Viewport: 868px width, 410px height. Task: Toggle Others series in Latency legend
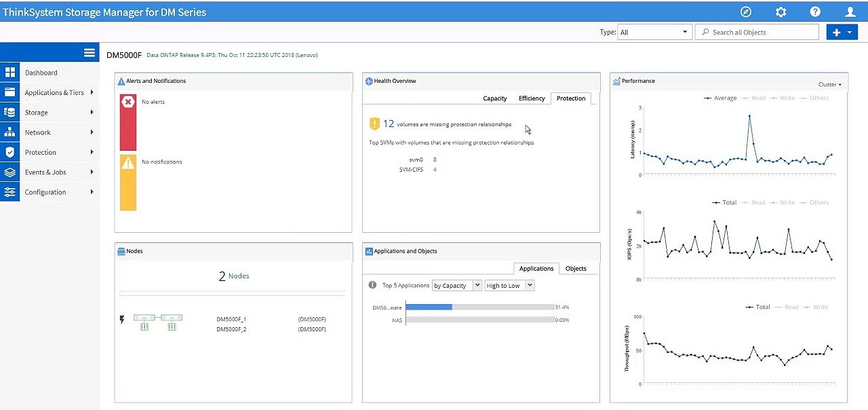click(x=814, y=98)
